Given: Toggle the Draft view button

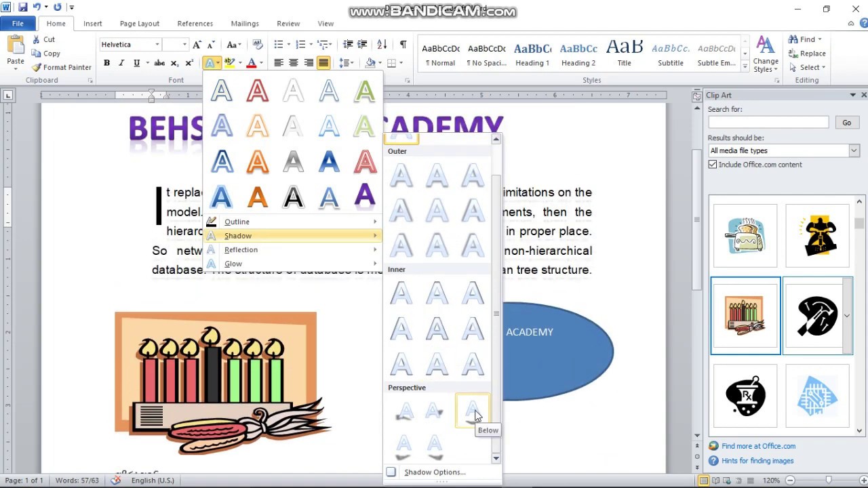Looking at the screenshot, I should coord(751,481).
